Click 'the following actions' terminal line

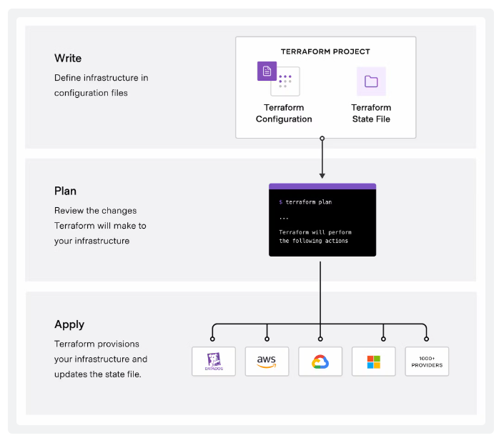(313, 241)
